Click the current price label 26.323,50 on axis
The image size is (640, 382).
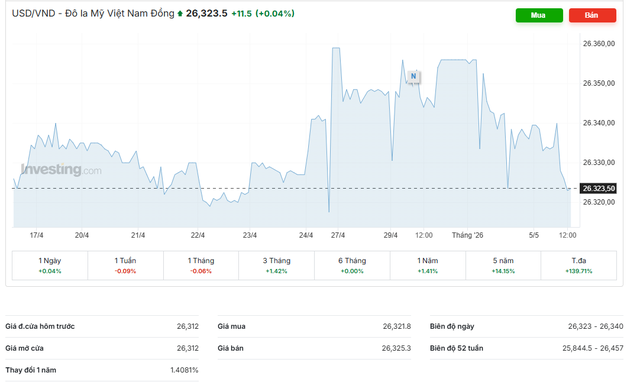(598, 188)
